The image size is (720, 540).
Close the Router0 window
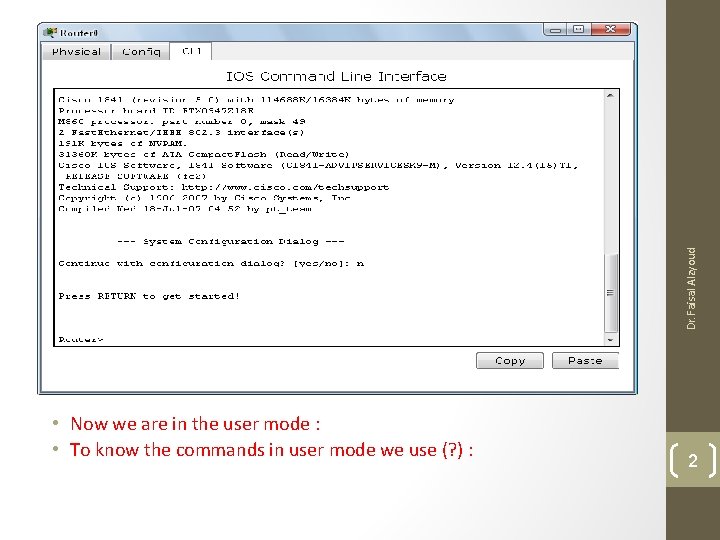point(611,30)
